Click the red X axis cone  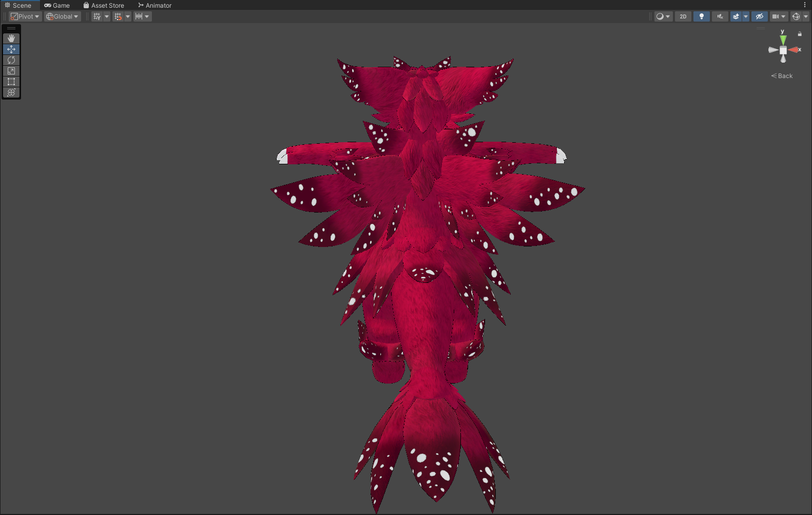click(794, 50)
